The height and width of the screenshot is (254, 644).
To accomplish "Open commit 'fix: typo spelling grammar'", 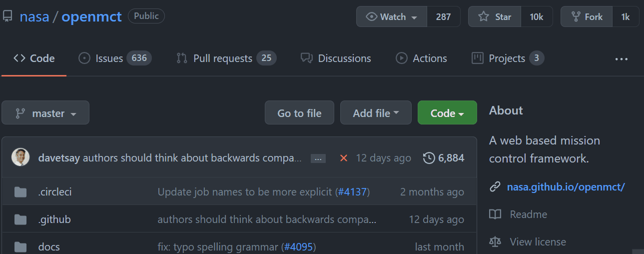I will pyautogui.click(x=218, y=246).
